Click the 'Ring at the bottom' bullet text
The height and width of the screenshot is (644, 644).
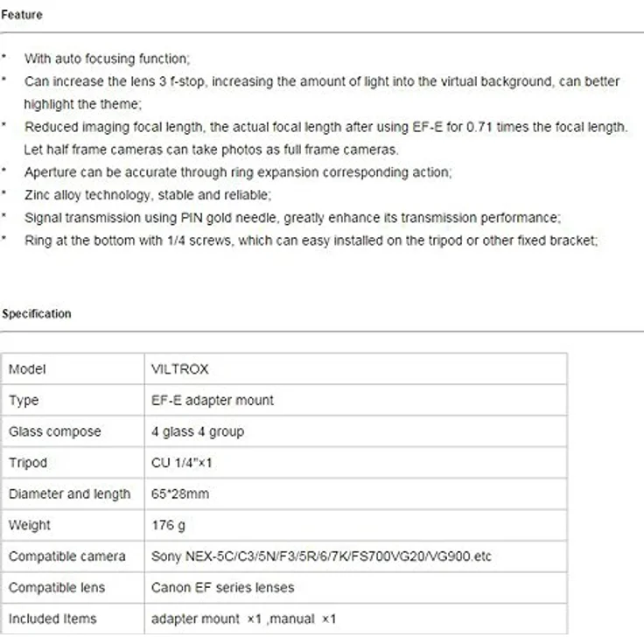[x=311, y=241]
